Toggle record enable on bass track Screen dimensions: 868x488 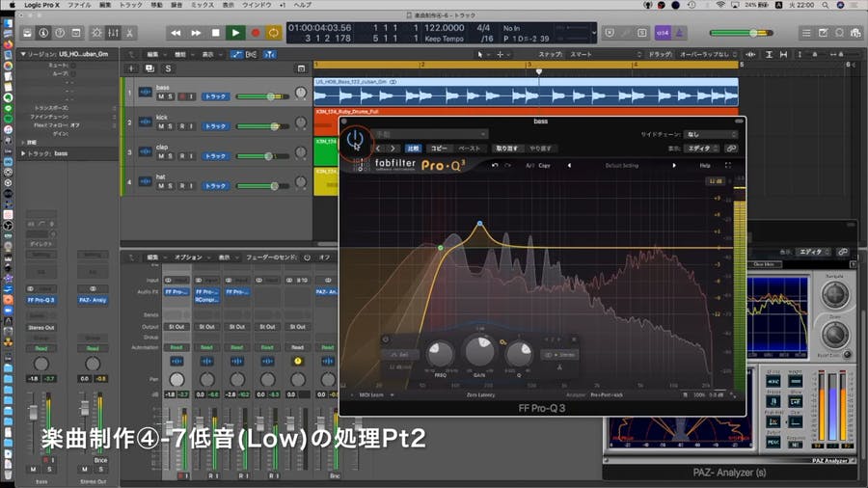click(182, 96)
